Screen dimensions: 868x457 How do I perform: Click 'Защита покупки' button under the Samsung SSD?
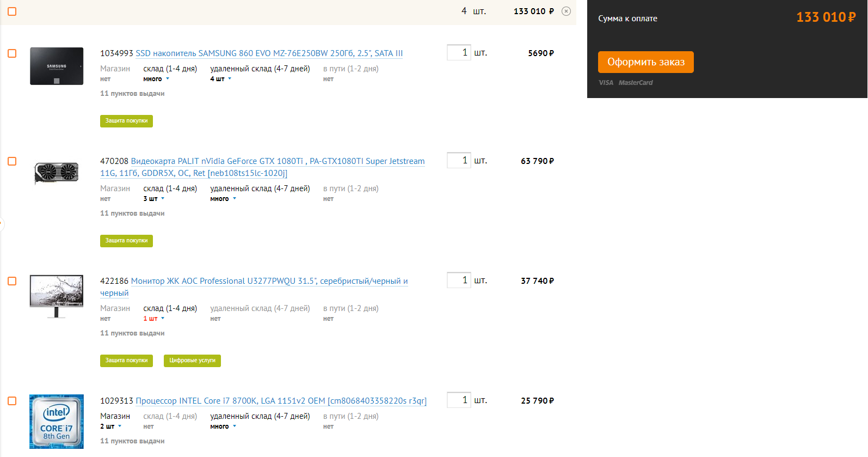(126, 121)
